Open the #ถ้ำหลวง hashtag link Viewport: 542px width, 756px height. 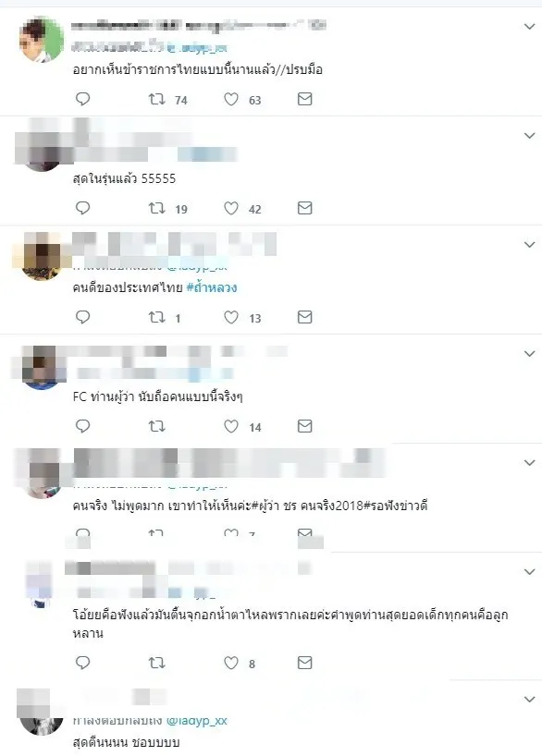[x=212, y=287]
